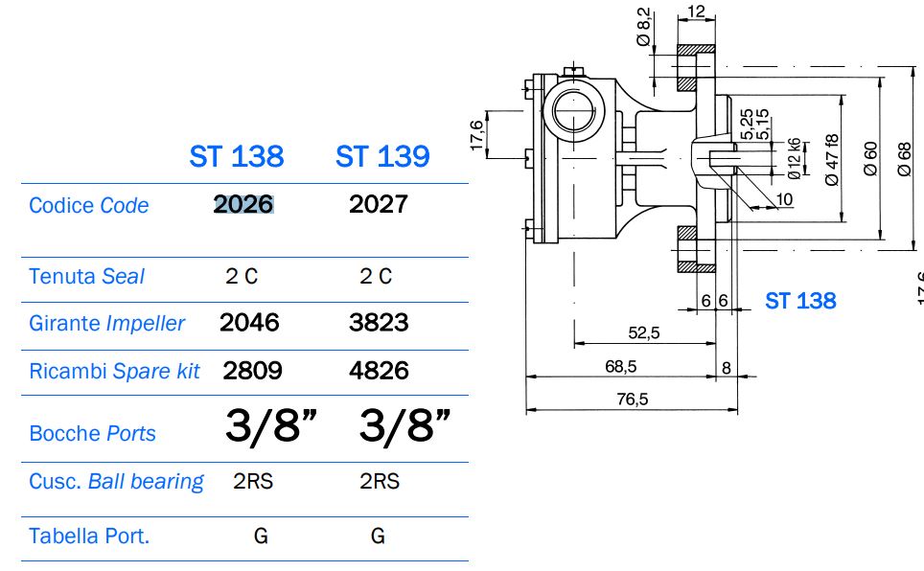Click the circular port on pump drawing
This screenshot has width=924, height=571.
573,112
